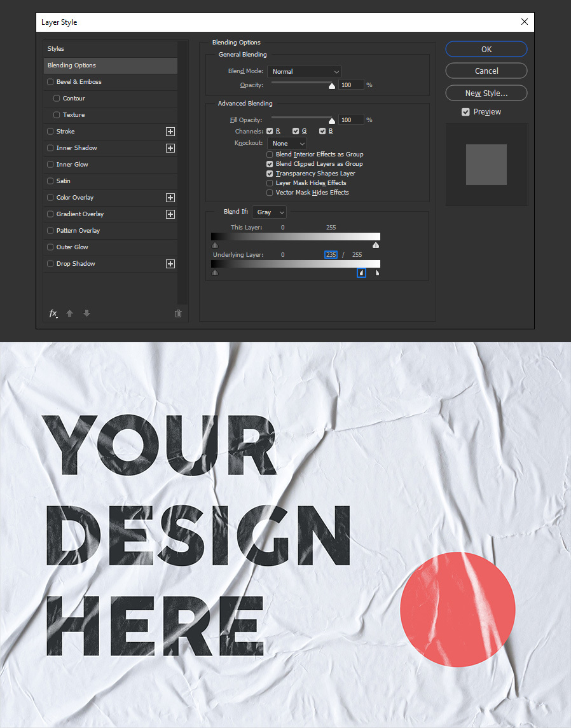The height and width of the screenshot is (728, 571).
Task: Check Blend Interior Effects as Group
Action: [x=270, y=154]
